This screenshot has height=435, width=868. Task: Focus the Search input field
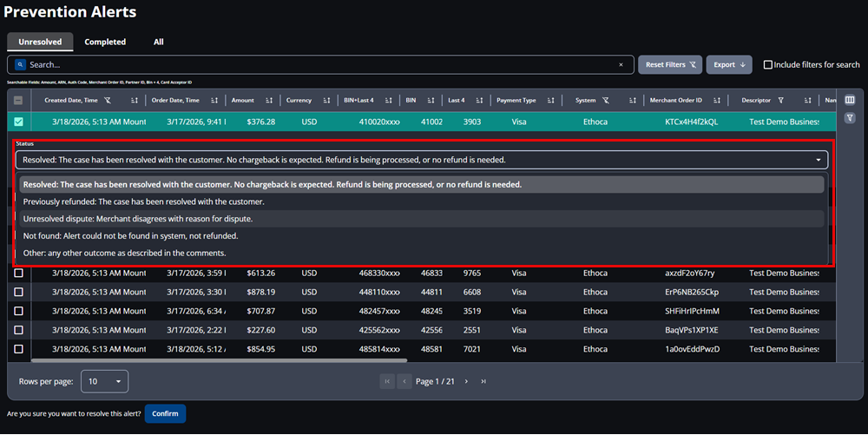pos(321,65)
